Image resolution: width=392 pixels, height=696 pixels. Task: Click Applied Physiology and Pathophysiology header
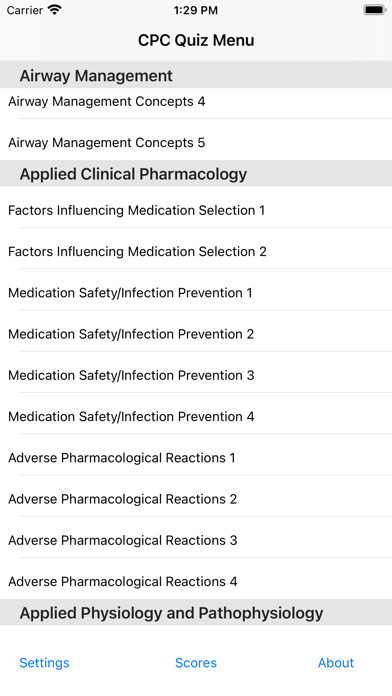(x=196, y=613)
